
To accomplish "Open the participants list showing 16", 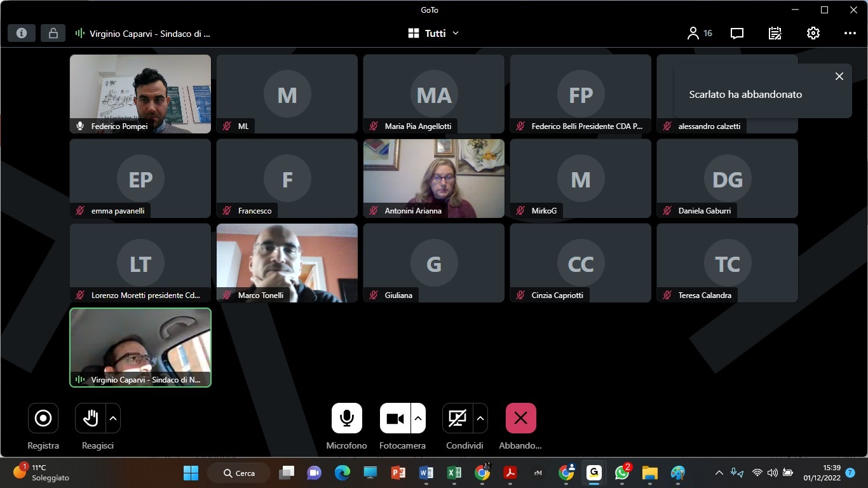I will tap(700, 34).
